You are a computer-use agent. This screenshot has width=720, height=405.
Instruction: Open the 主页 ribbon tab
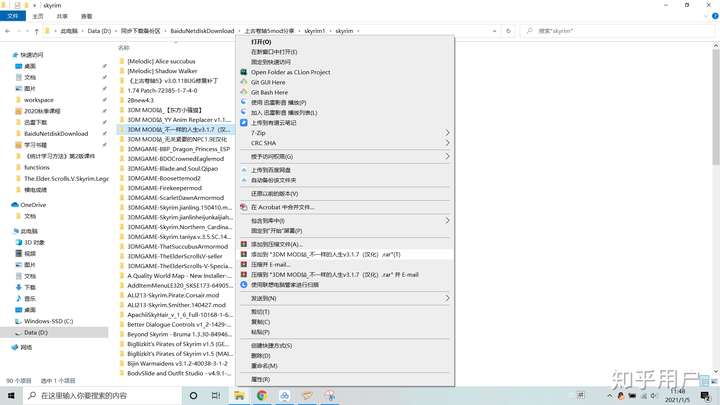point(38,16)
